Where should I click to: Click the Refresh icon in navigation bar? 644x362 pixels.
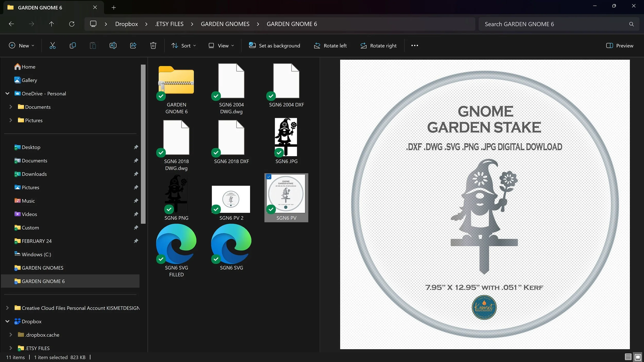(x=72, y=24)
